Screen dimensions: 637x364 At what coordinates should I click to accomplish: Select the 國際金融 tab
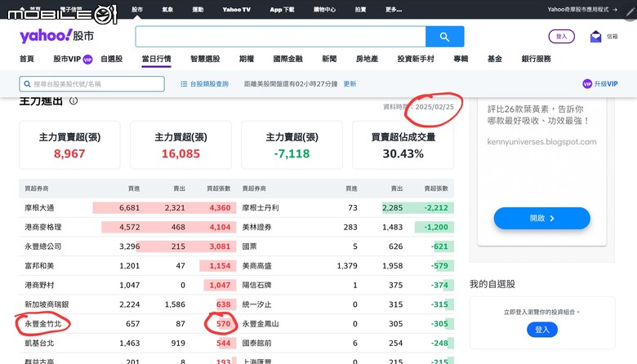pyautogui.click(x=288, y=59)
